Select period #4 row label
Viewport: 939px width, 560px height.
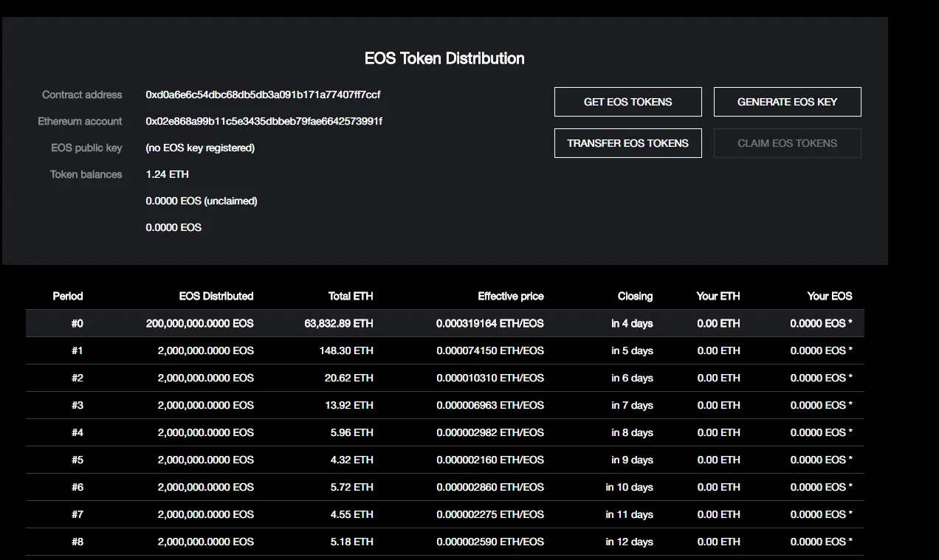coord(78,432)
